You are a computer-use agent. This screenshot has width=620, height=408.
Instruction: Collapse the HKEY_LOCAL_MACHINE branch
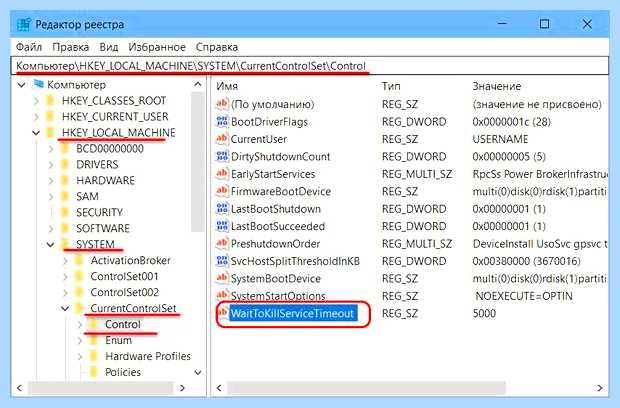coord(36,133)
